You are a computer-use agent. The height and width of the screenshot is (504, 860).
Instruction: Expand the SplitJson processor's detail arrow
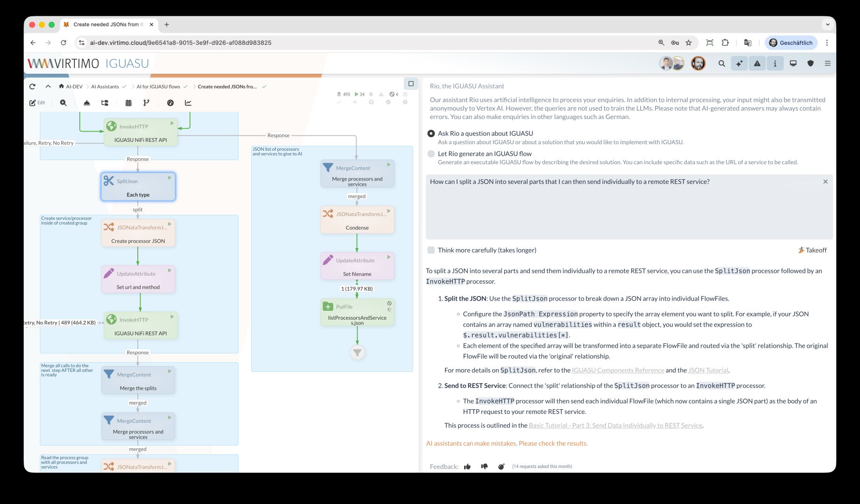(x=169, y=178)
